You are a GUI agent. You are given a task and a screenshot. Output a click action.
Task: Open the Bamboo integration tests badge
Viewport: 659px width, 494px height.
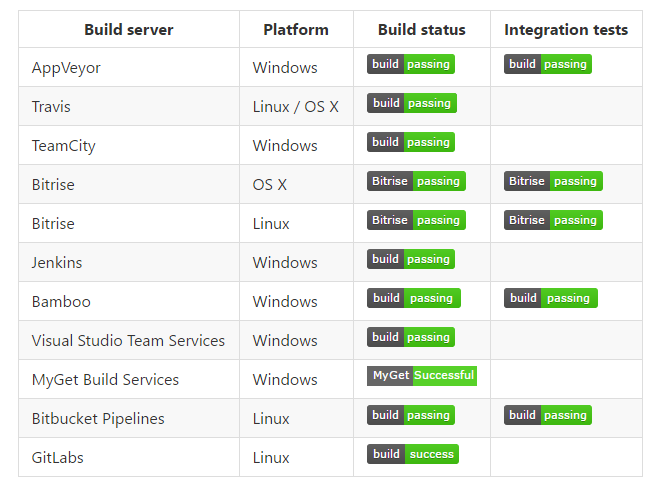click(x=550, y=298)
